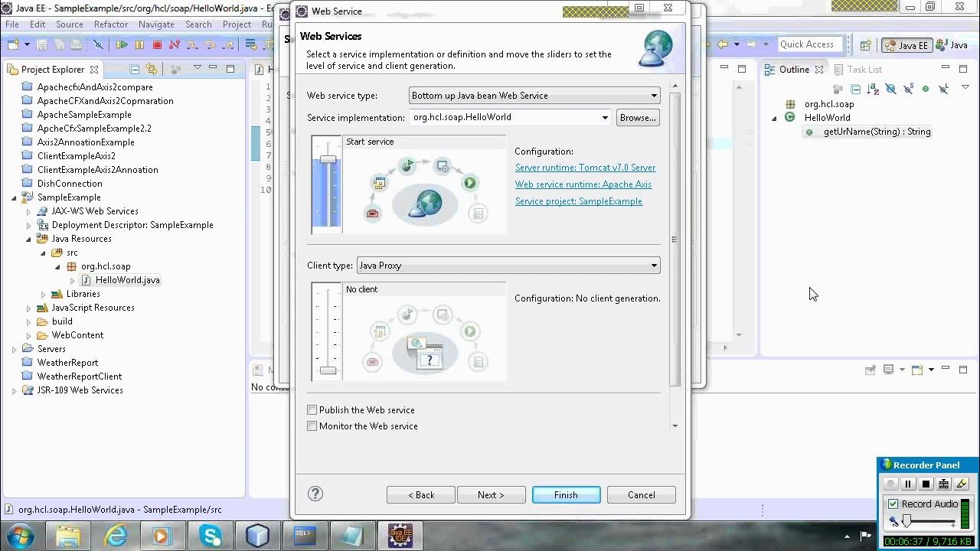The height and width of the screenshot is (551, 980).
Task: Click the Quick Access search field
Action: tap(810, 44)
